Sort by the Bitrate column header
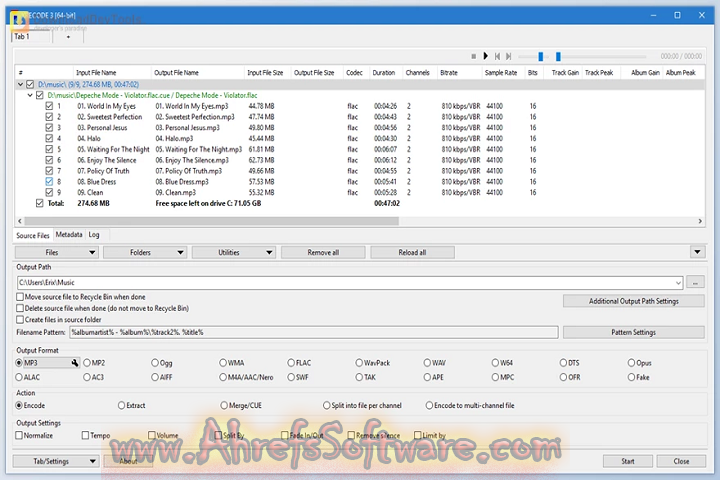Screen dimensions: 720x480 tap(458, 73)
